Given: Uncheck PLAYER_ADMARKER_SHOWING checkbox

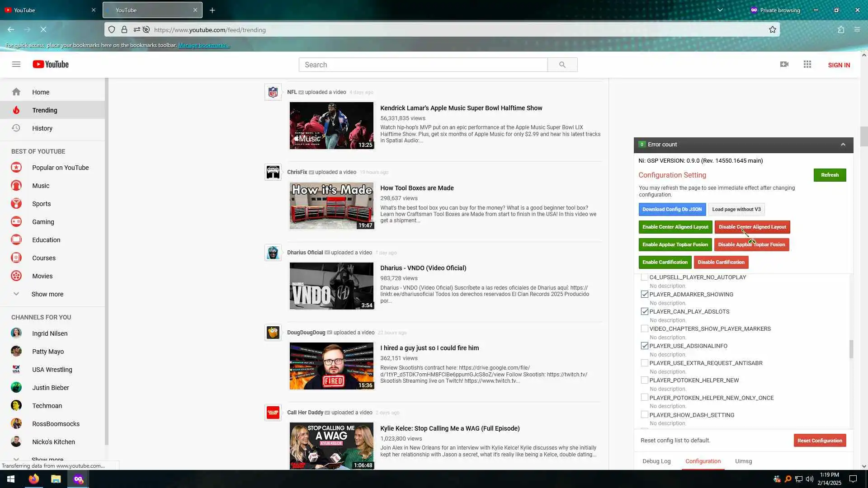Looking at the screenshot, I should (x=644, y=294).
